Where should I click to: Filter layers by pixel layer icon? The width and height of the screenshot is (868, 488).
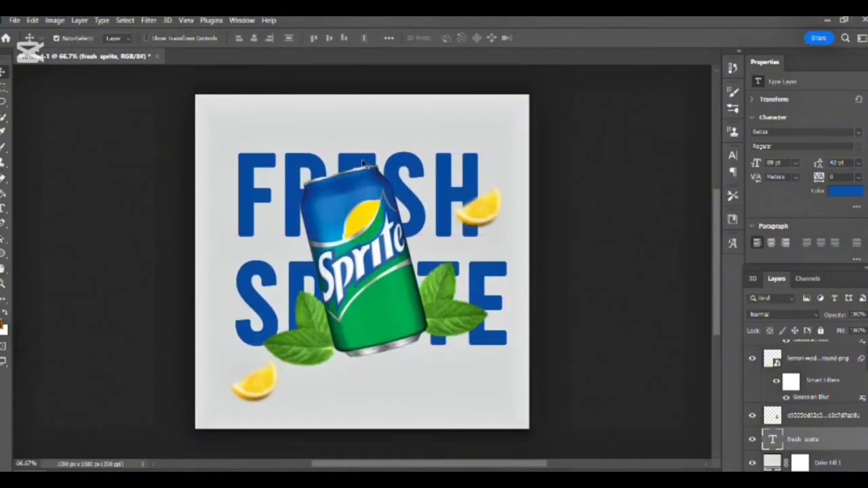806,298
